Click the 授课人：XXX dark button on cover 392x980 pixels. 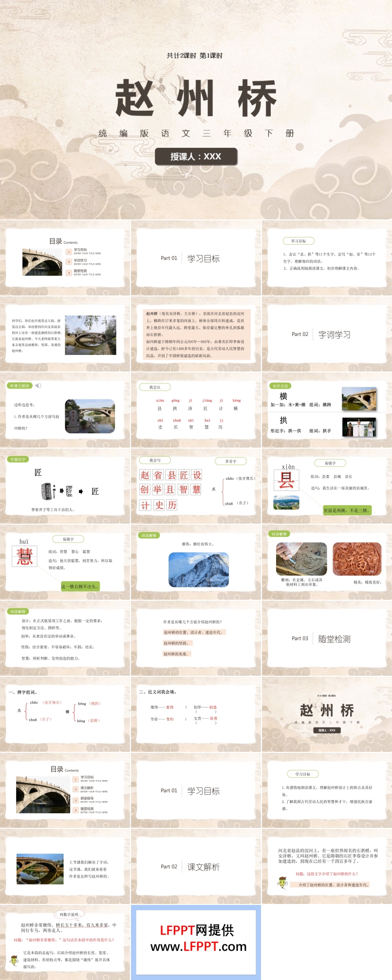coord(196,157)
